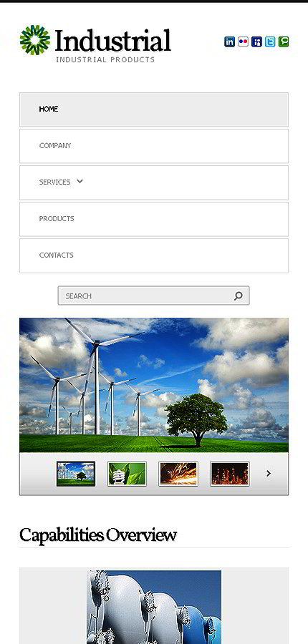Click the dark blue figure social icon
The height and width of the screenshot is (644, 308).
point(256,42)
